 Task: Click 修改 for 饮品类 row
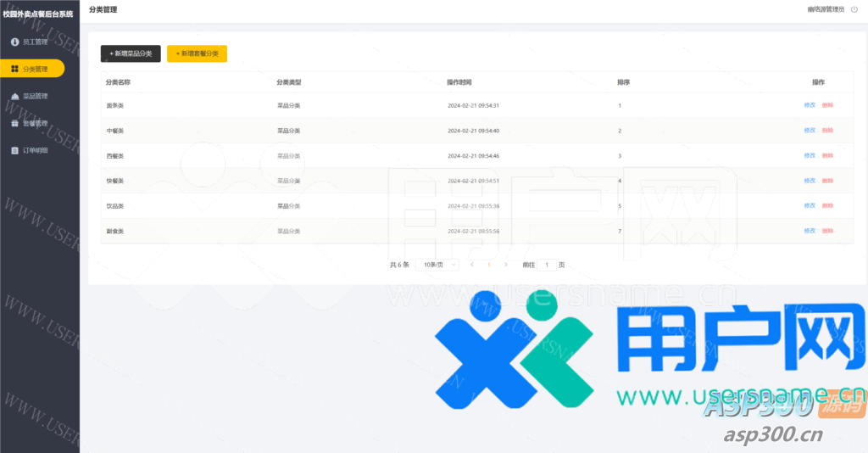coord(810,205)
